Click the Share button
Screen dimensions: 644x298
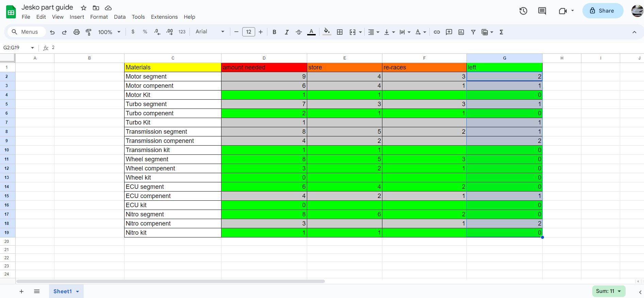click(x=603, y=11)
